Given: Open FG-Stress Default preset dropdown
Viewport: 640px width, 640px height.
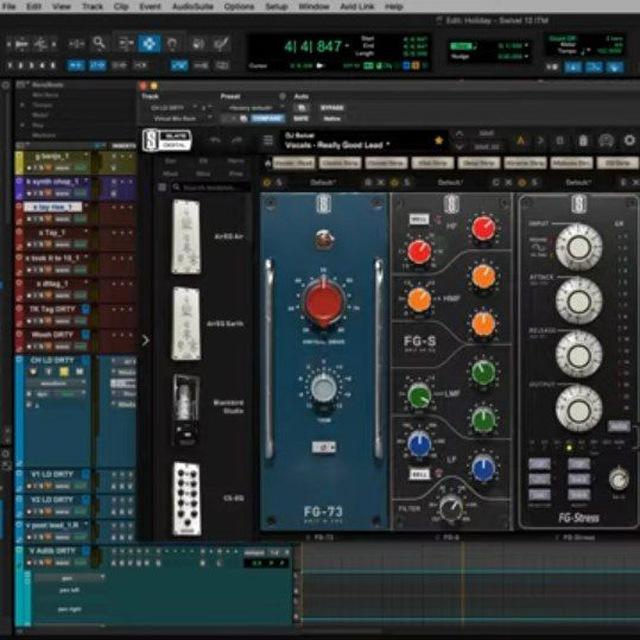Looking at the screenshot, I should 578,182.
